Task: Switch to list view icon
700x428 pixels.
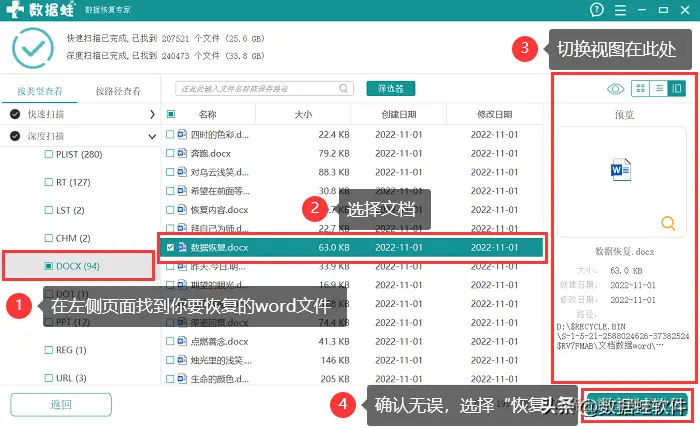Action: click(658, 88)
